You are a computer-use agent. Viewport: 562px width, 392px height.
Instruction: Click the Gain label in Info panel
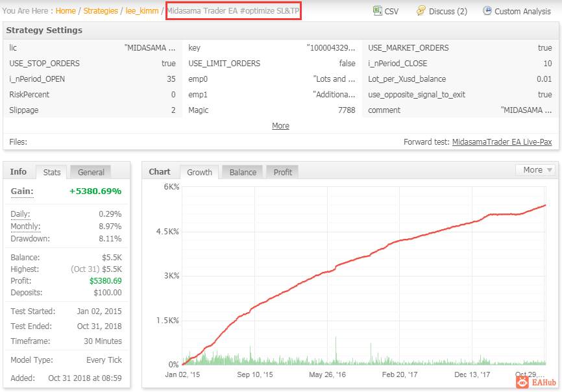(x=22, y=191)
